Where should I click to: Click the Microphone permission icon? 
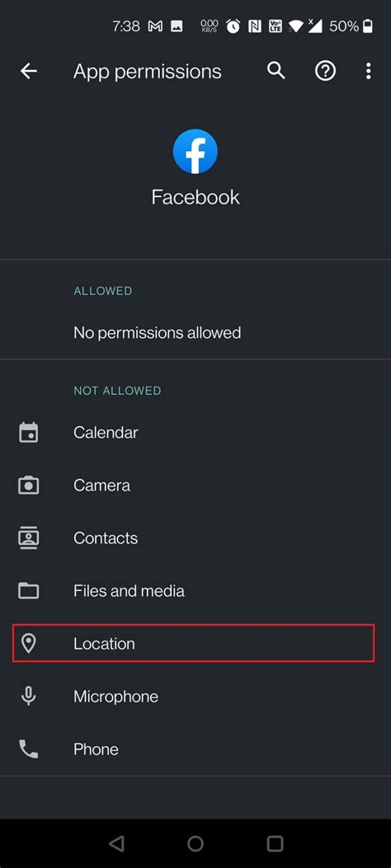coord(29,697)
